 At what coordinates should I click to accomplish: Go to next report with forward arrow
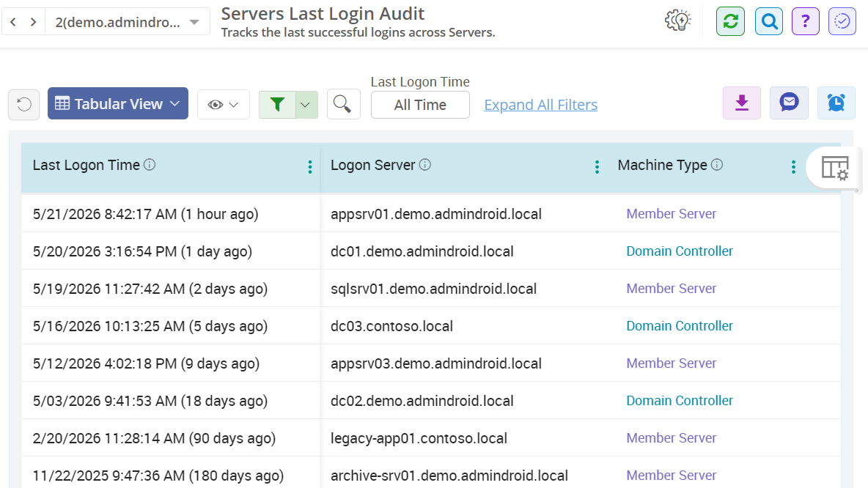[33, 22]
